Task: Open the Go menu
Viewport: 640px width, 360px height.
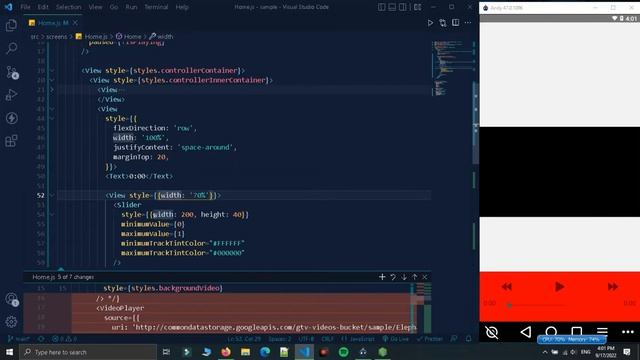Action: [x=114, y=7]
